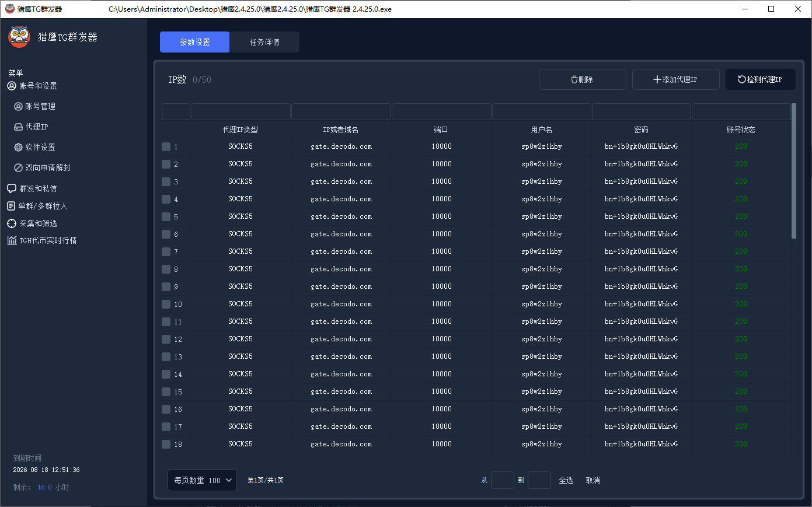812x507 pixels.
Task: Click the TGH代币实时行情 chart icon
Action: pyautogui.click(x=12, y=240)
